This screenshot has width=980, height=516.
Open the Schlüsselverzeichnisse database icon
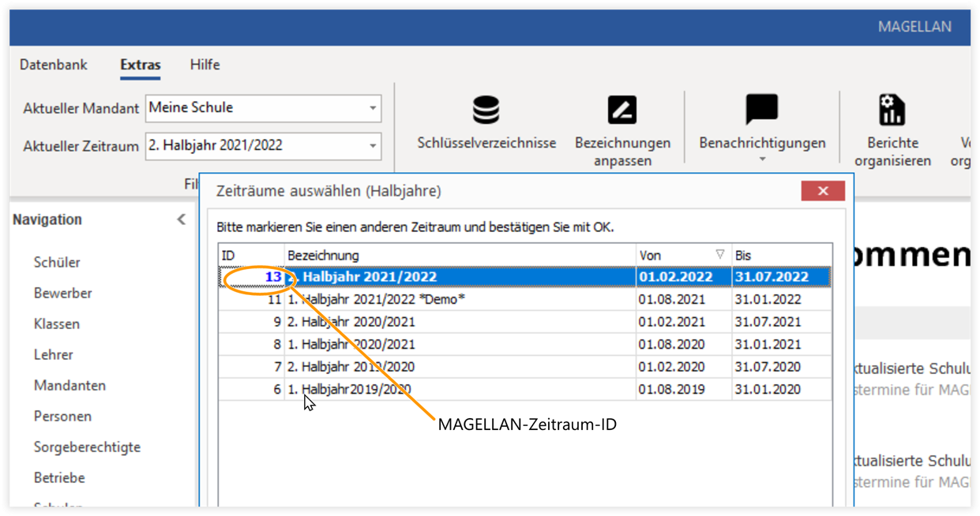click(486, 110)
